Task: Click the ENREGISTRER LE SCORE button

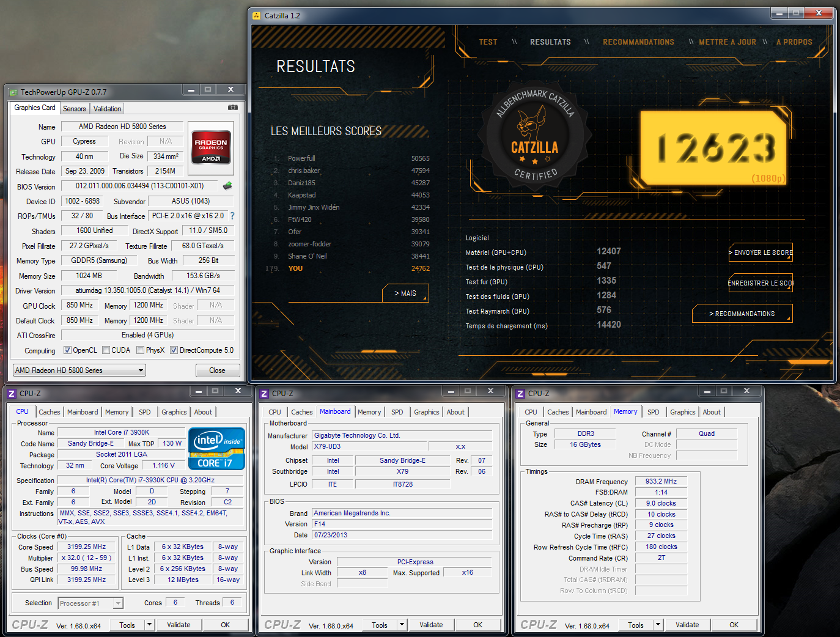Action: point(761,283)
